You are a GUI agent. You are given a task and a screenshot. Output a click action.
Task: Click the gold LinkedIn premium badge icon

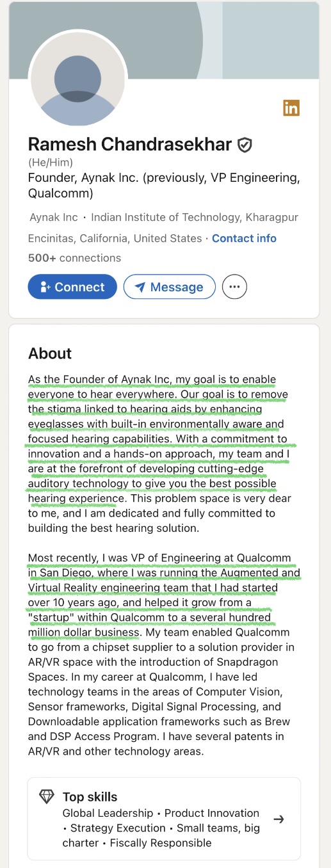(x=291, y=108)
